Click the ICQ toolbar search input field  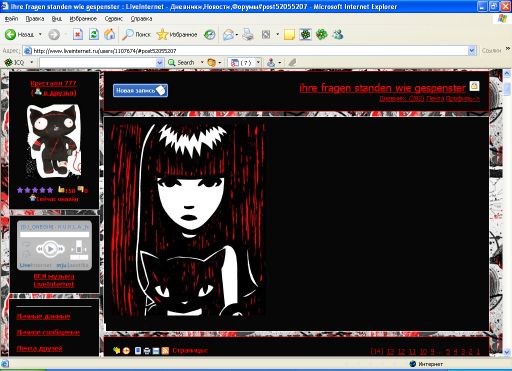98,62
